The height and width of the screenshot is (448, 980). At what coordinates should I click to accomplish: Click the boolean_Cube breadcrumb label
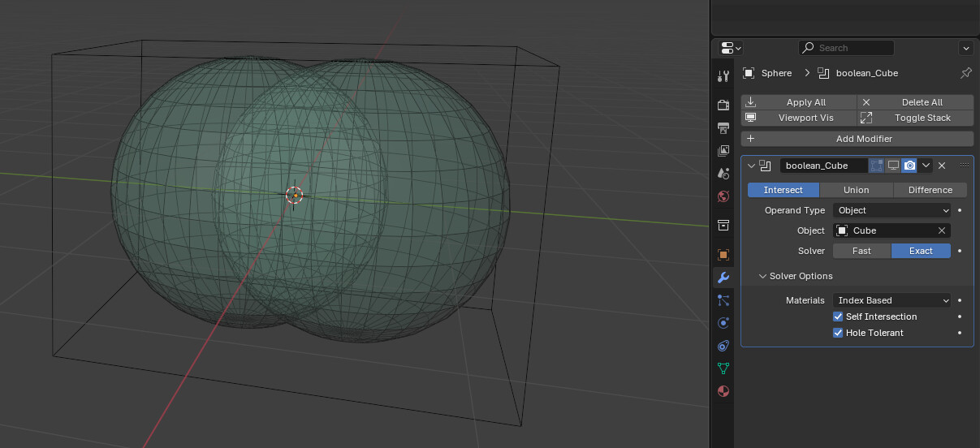tap(867, 73)
